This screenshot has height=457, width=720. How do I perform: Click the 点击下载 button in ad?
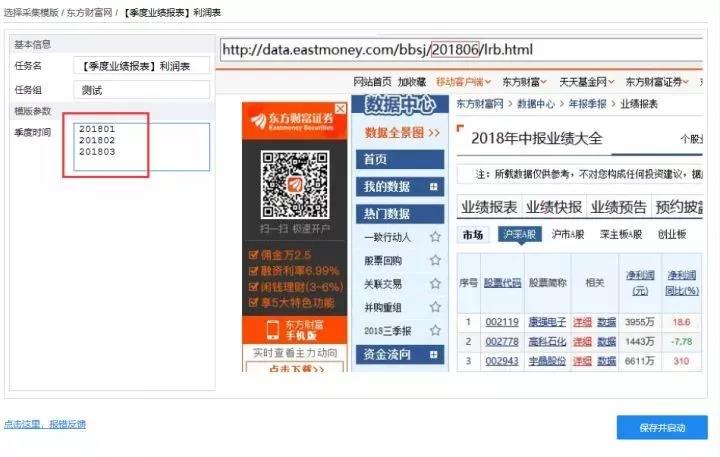coord(295,367)
